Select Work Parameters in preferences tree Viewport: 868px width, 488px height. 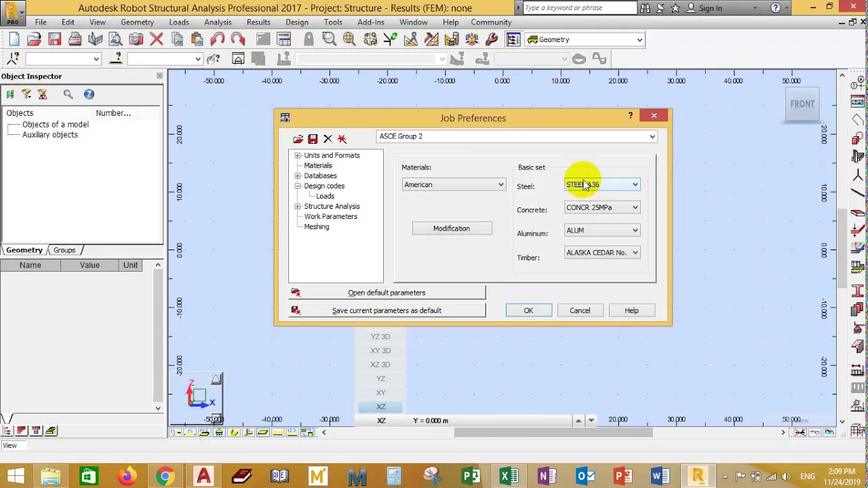[x=331, y=216]
